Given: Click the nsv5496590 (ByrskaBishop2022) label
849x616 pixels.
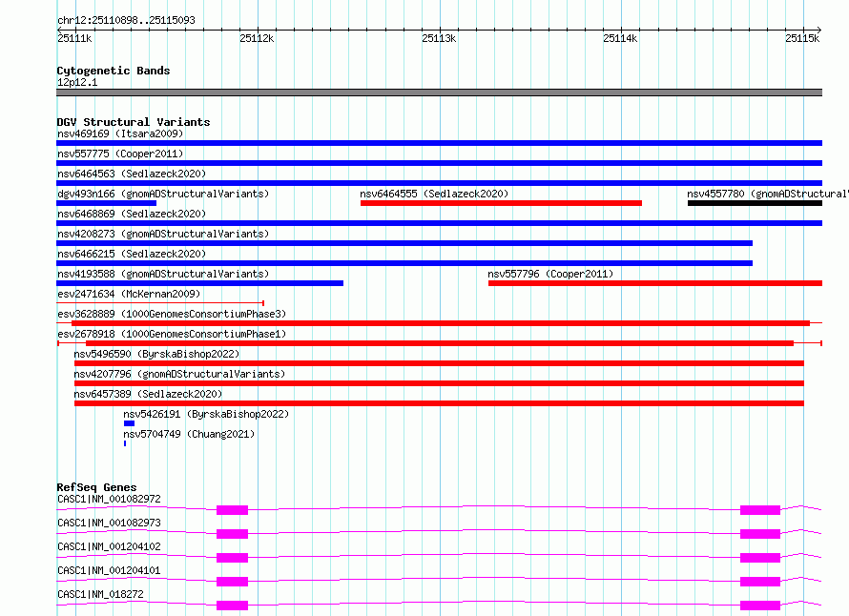Looking at the screenshot, I should (156, 354).
